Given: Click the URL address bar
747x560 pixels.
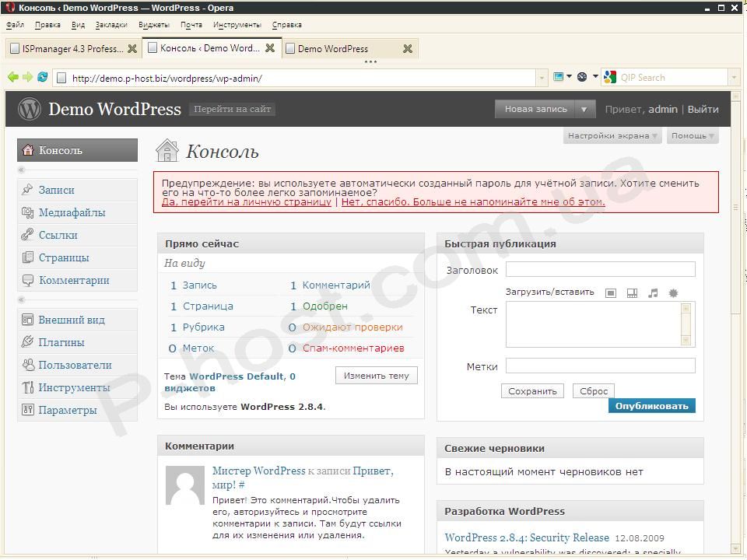Looking at the screenshot, I should pyautogui.click(x=302, y=78).
